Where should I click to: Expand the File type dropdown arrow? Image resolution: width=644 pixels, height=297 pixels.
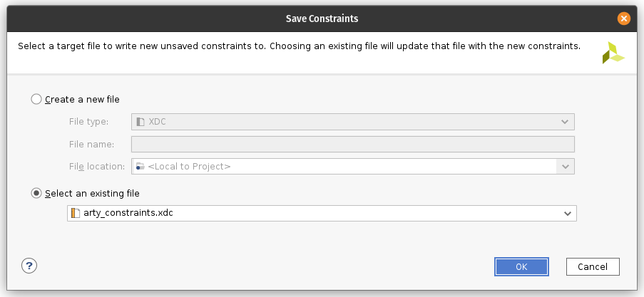(x=565, y=122)
